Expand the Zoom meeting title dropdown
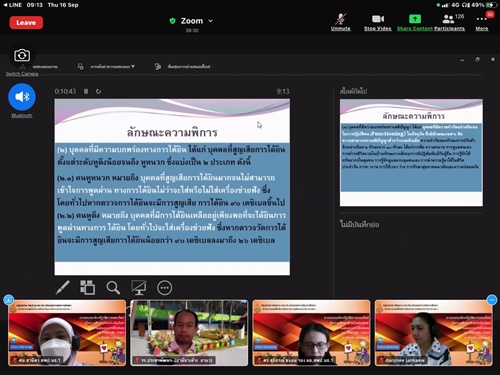 [211, 21]
